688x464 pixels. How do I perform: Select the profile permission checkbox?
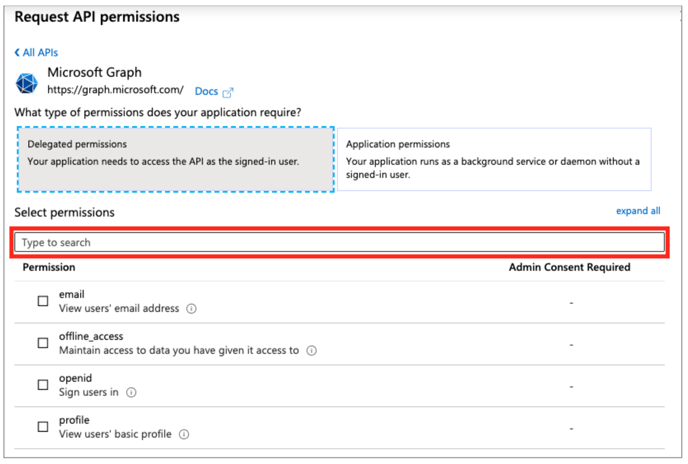43,427
